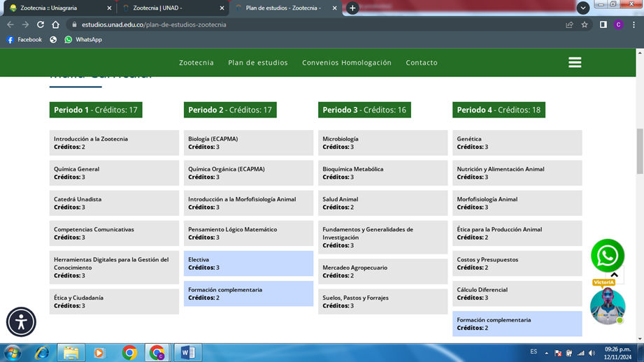This screenshot has height=362, width=644.
Task: Toggle the browser side panel
Action: point(603,24)
